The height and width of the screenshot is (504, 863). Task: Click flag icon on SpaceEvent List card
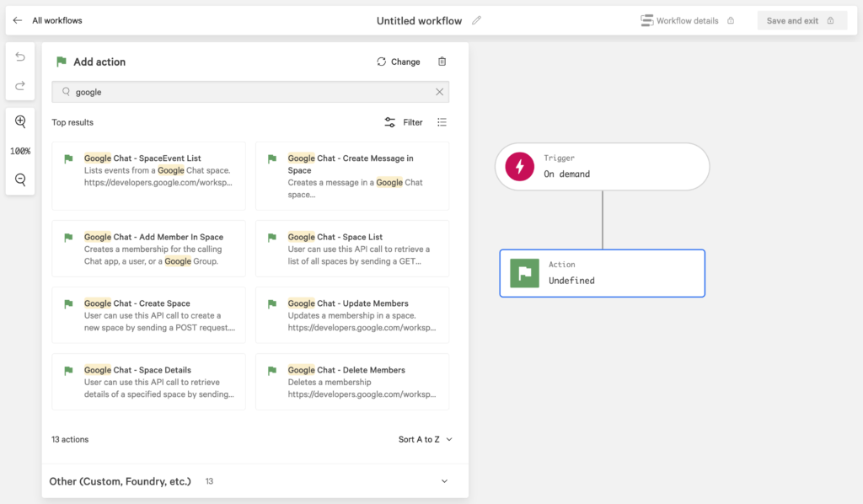tap(68, 159)
